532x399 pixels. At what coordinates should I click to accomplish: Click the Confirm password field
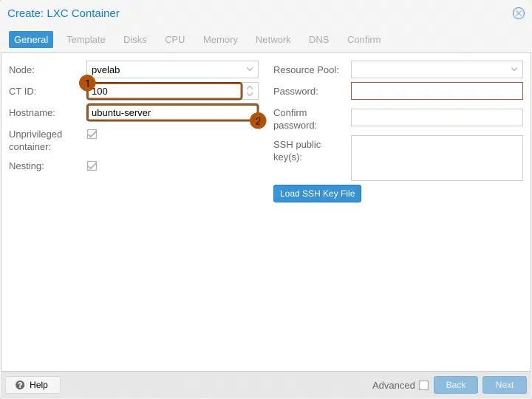[437, 117]
